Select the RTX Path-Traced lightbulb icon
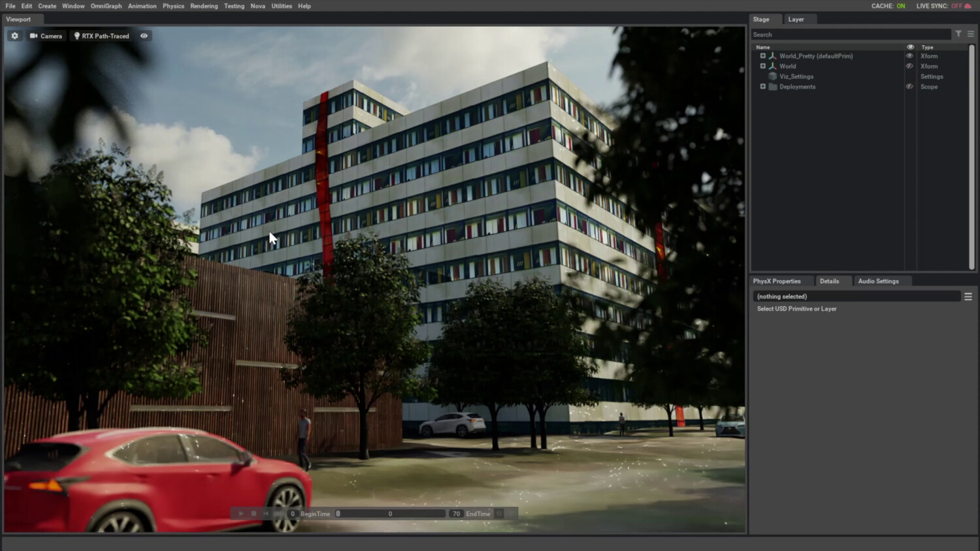980x551 pixels. pyautogui.click(x=76, y=36)
